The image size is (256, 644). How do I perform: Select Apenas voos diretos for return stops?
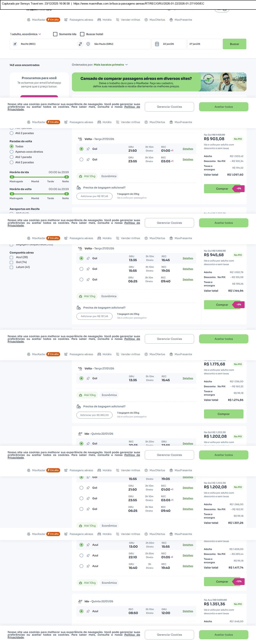coord(12,152)
